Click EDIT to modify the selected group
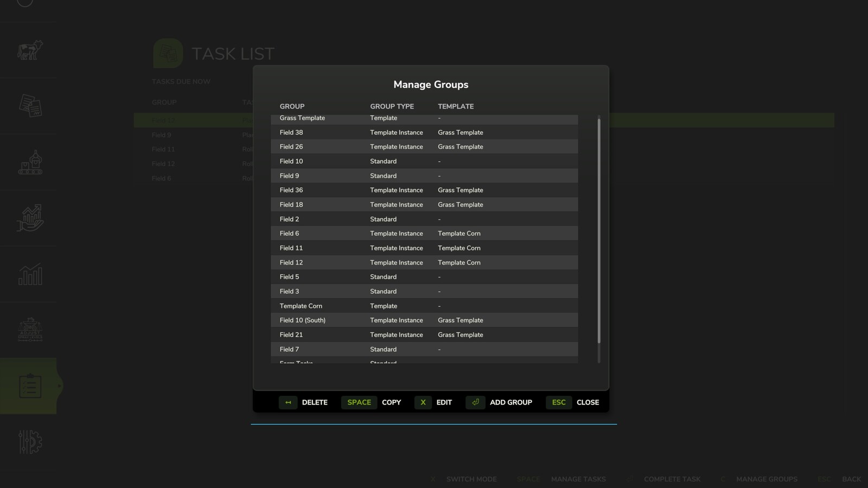The image size is (868, 488). coord(444,402)
